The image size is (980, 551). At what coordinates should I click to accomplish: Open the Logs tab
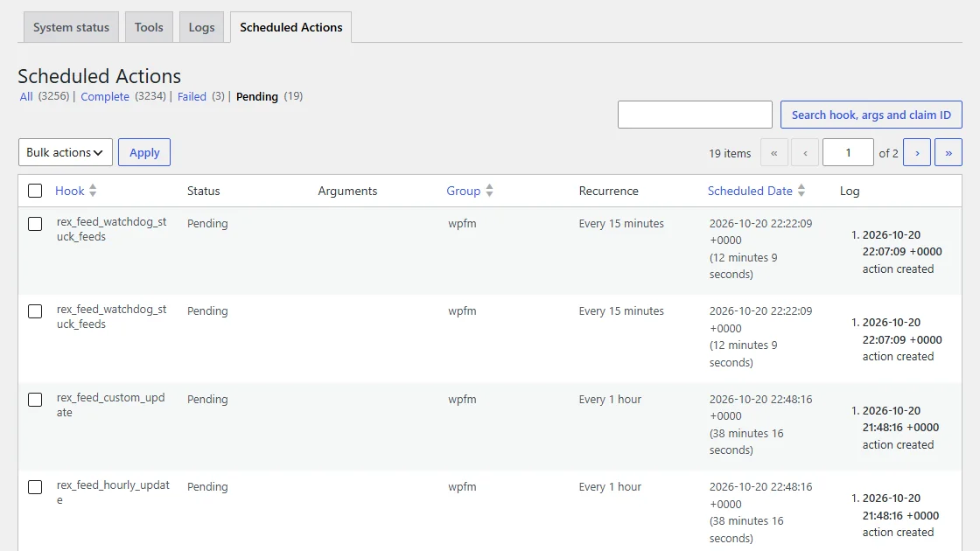click(201, 27)
